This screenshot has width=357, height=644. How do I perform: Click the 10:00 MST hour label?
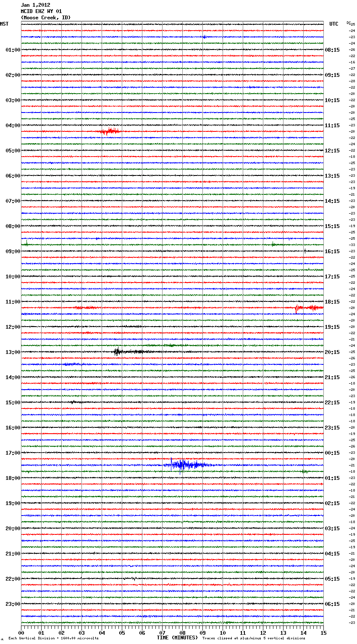(x=13, y=277)
